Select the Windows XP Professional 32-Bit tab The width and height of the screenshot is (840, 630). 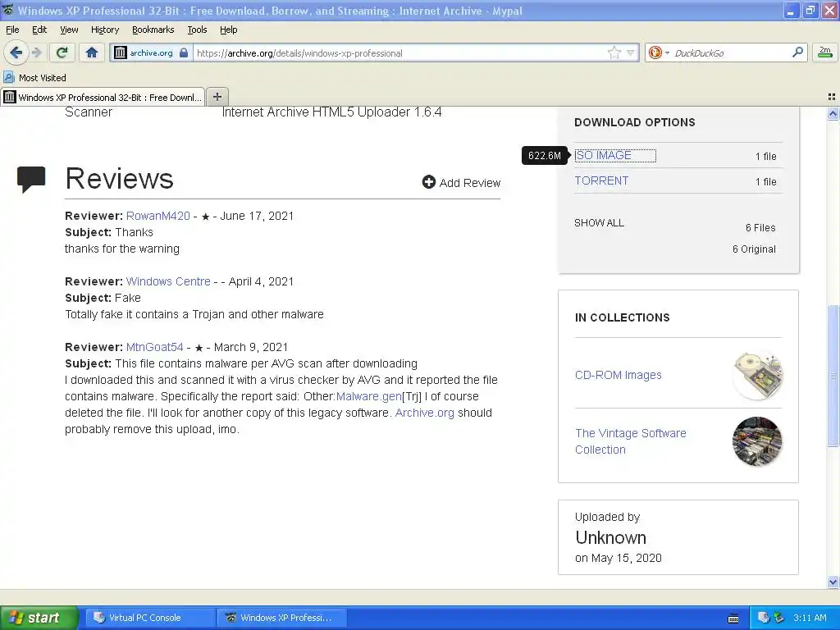point(103,97)
